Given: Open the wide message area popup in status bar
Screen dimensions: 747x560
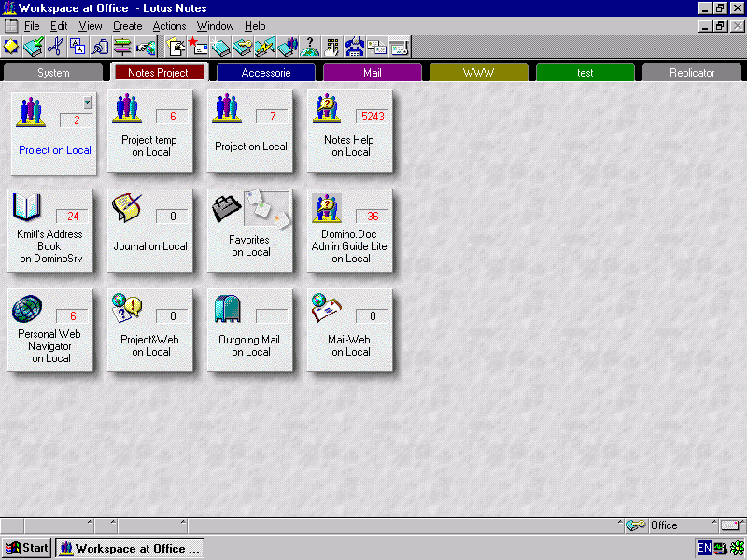Looking at the screenshot, I should pyautogui.click(x=406, y=525).
